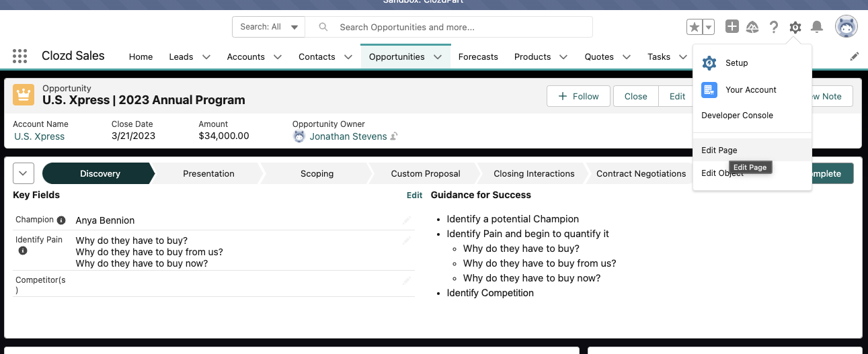Screen dimensions: 868x354
Task: Open the Forecasts tab
Action: [478, 57]
